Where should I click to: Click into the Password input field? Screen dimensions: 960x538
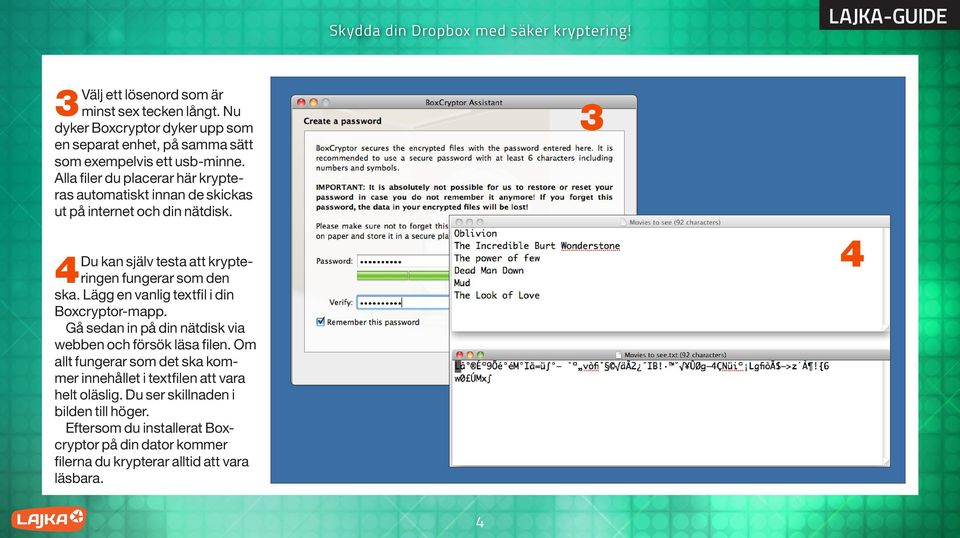[403, 261]
